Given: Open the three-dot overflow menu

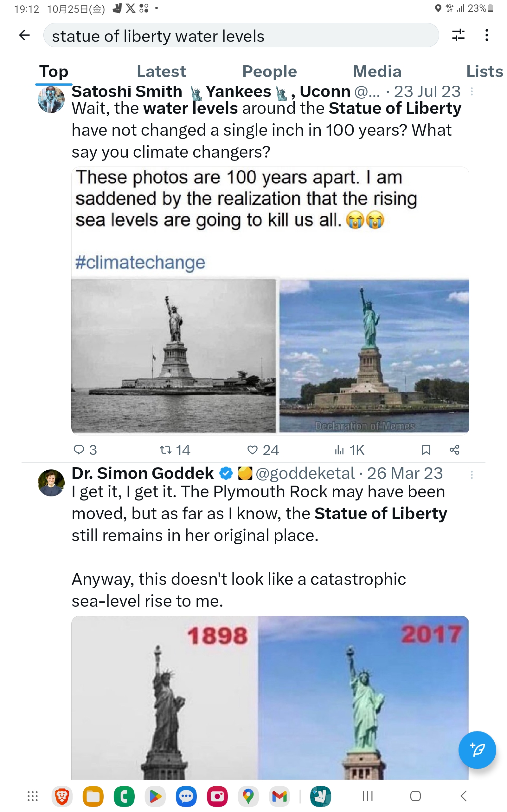Looking at the screenshot, I should (486, 35).
